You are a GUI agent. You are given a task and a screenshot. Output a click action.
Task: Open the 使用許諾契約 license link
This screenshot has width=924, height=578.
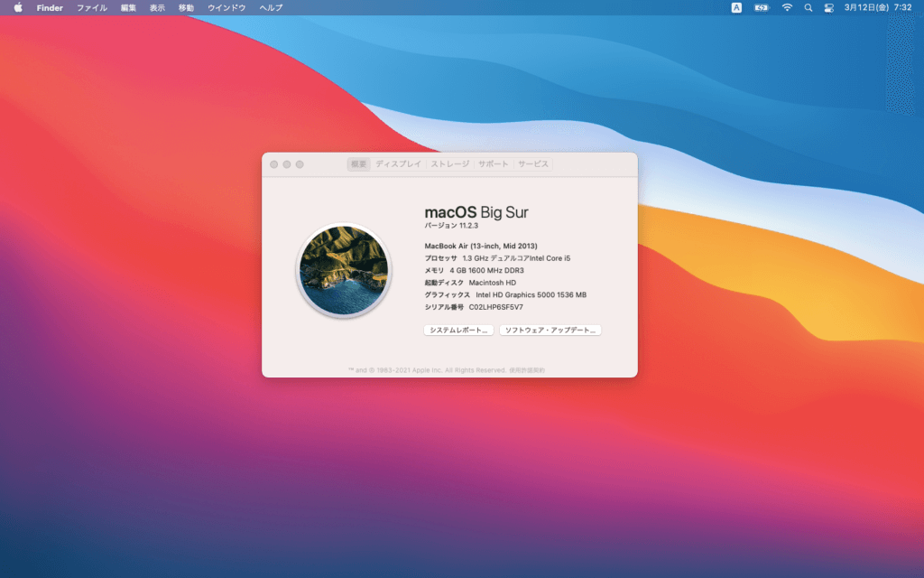(x=527, y=370)
